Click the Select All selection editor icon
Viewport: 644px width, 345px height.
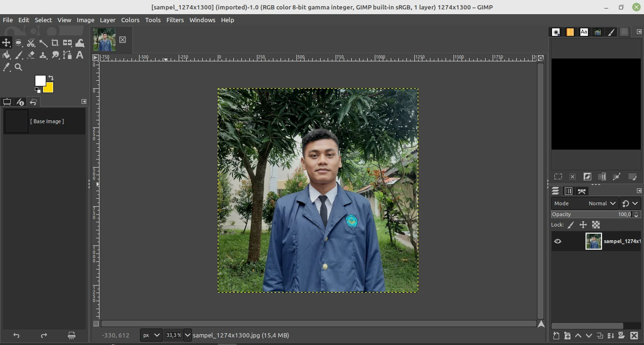tap(558, 177)
